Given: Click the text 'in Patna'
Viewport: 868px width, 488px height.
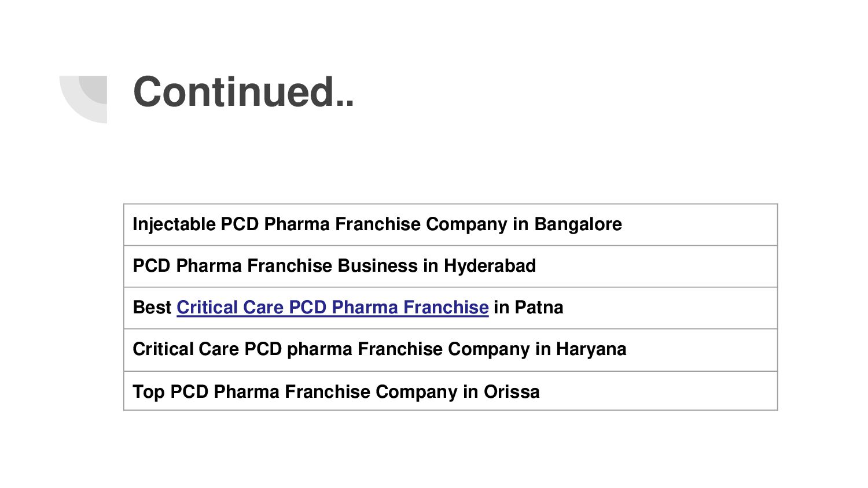Looking at the screenshot, I should 528,308.
